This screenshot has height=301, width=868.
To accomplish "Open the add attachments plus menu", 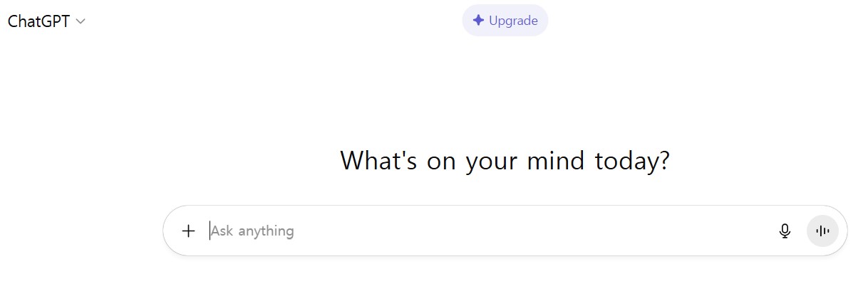I will coord(188,231).
